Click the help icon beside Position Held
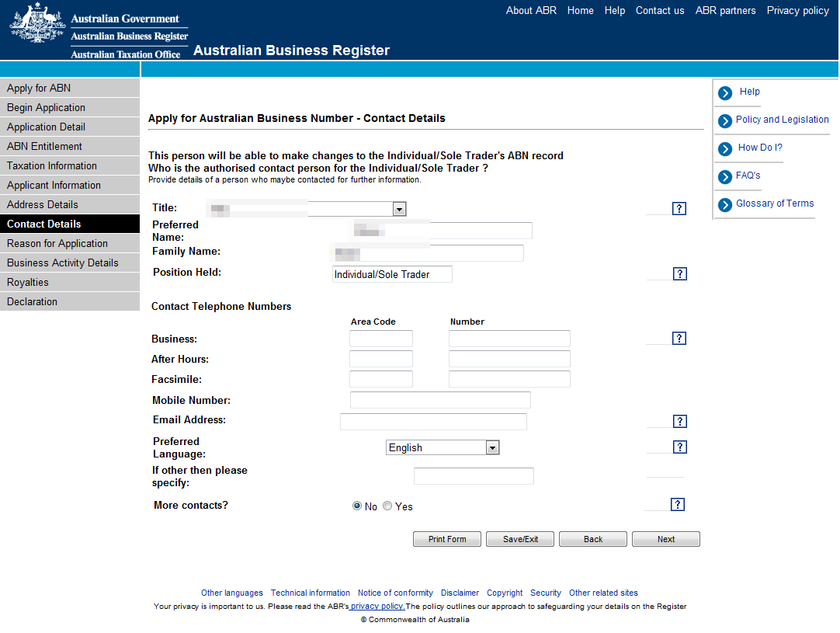840x633 pixels. coord(679,274)
